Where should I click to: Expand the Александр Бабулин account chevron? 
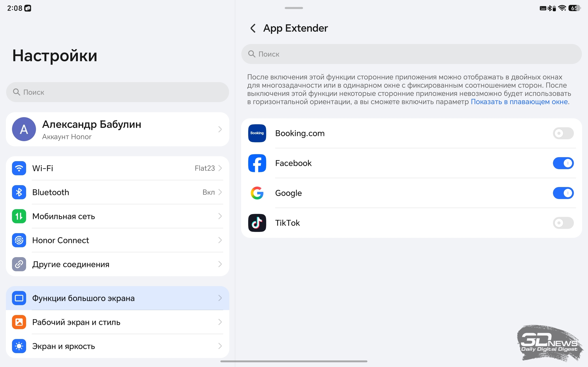220,129
